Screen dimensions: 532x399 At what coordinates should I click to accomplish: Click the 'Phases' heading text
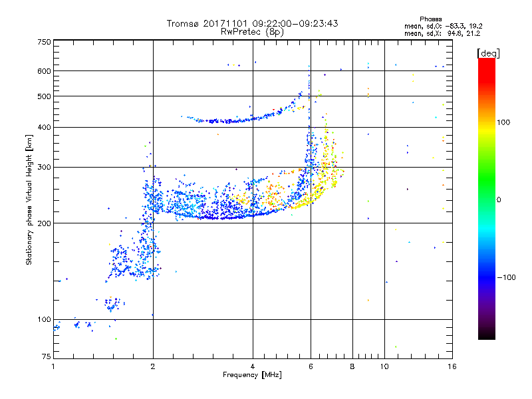[x=430, y=19]
